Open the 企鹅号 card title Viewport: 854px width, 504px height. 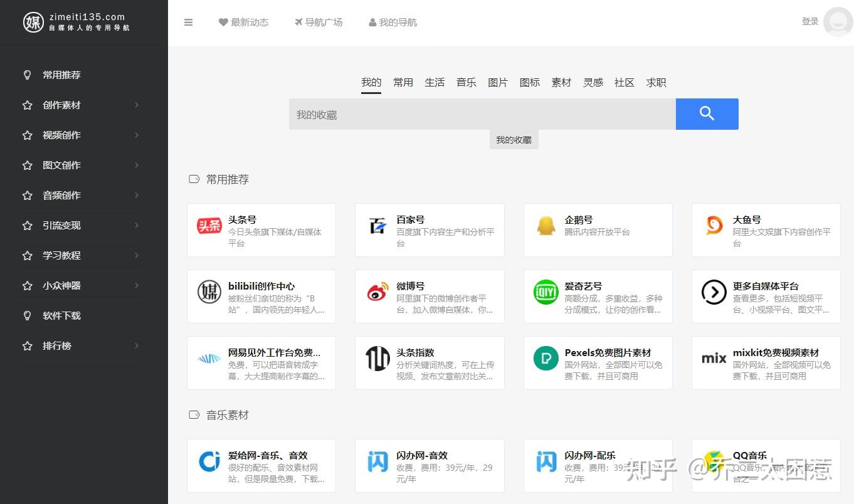click(x=578, y=219)
